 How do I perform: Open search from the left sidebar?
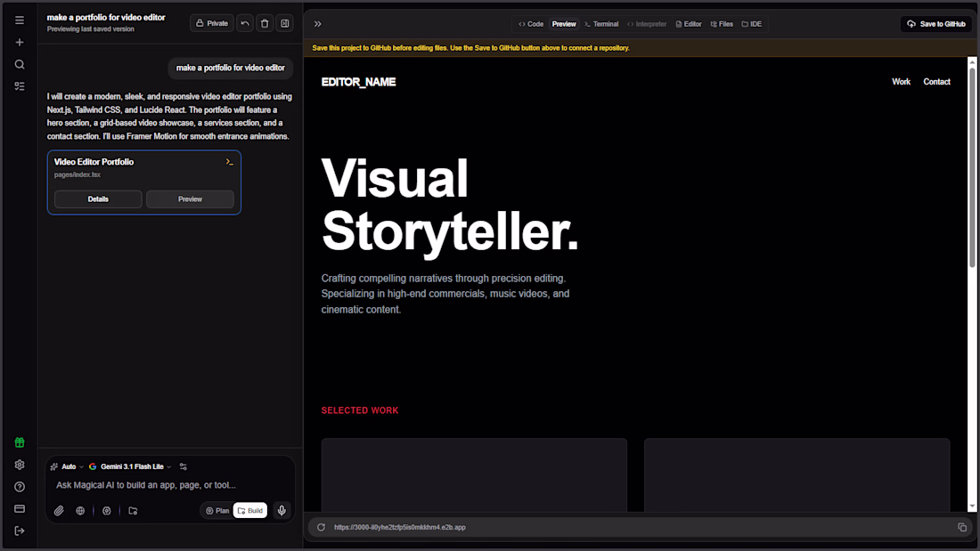(20, 64)
